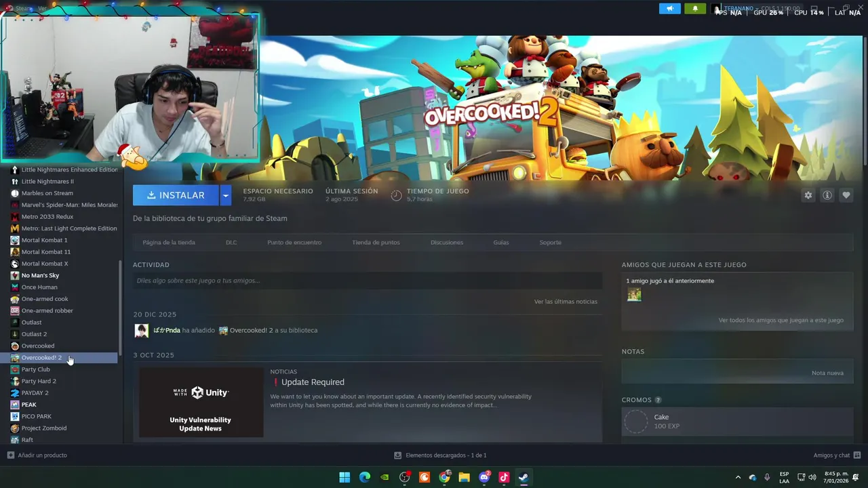Click the blue INSTALAR button
This screenshot has width=868, height=488.
(x=176, y=195)
